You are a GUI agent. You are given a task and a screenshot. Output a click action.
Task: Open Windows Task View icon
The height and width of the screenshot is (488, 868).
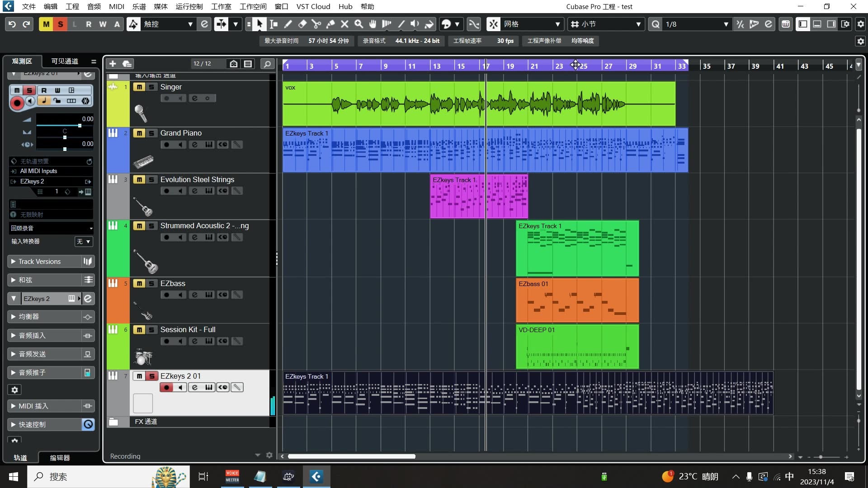[x=203, y=477]
